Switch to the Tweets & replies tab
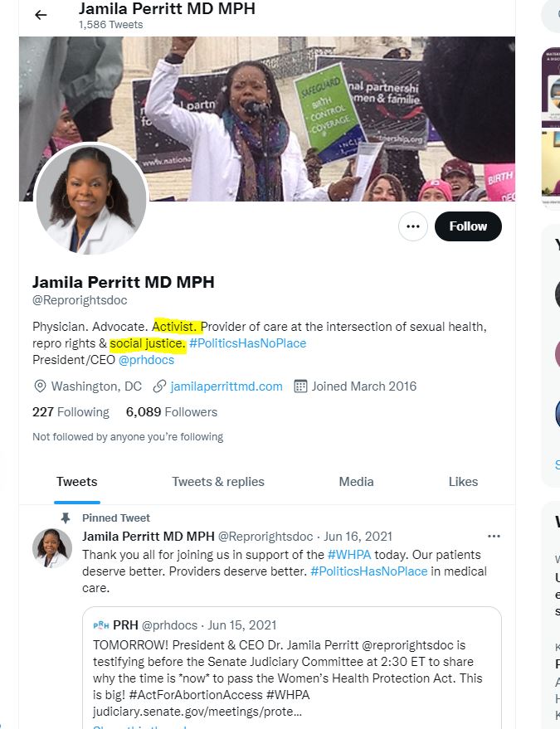This screenshot has height=729, width=560. coord(218,482)
